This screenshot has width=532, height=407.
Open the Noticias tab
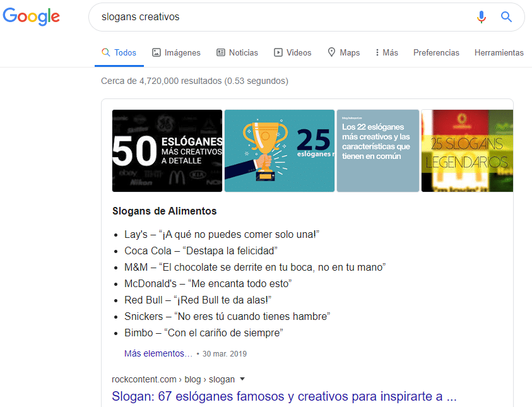237,52
